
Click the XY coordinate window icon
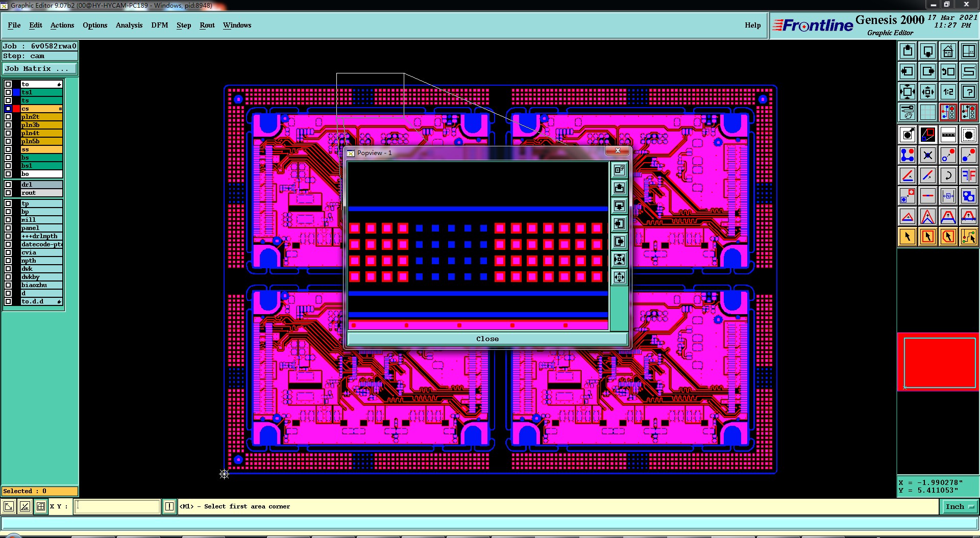(969, 51)
